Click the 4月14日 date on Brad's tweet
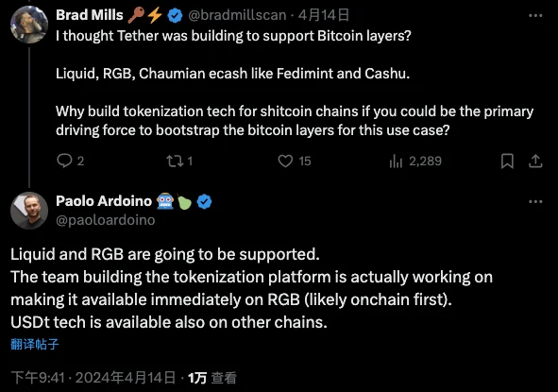The height and width of the screenshot is (392, 558). pos(324,15)
